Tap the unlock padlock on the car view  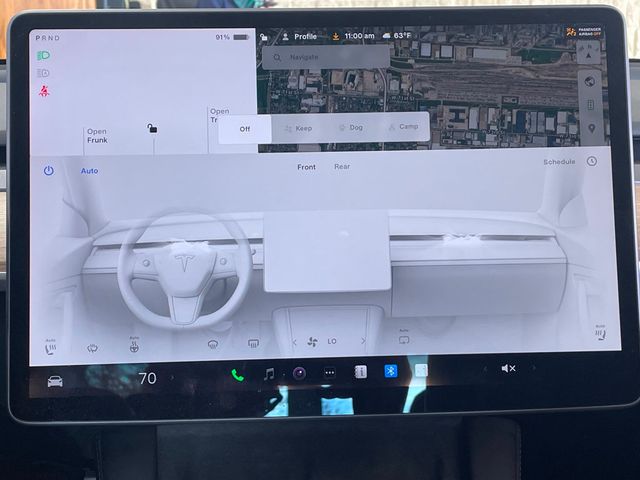(x=152, y=129)
